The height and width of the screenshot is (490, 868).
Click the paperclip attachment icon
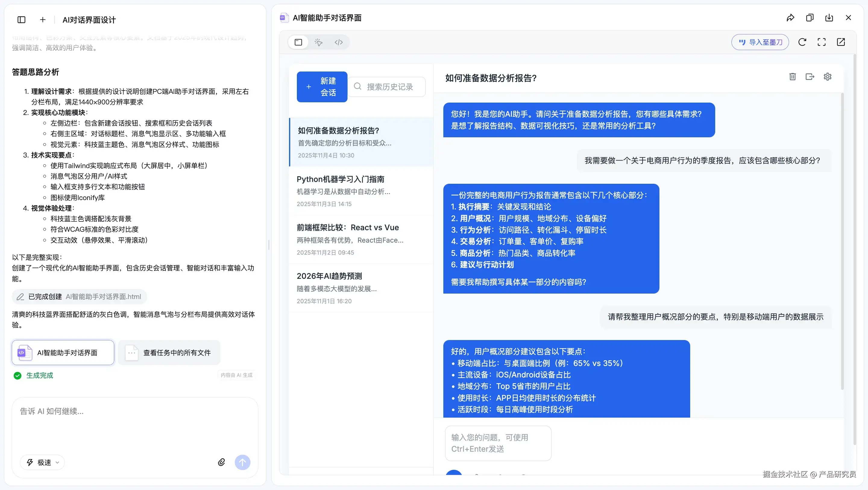[x=222, y=462]
